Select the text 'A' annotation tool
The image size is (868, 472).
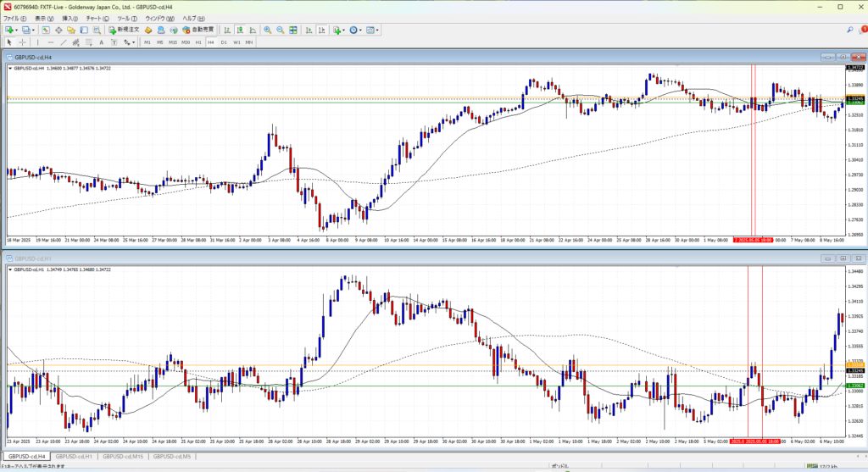[101, 42]
